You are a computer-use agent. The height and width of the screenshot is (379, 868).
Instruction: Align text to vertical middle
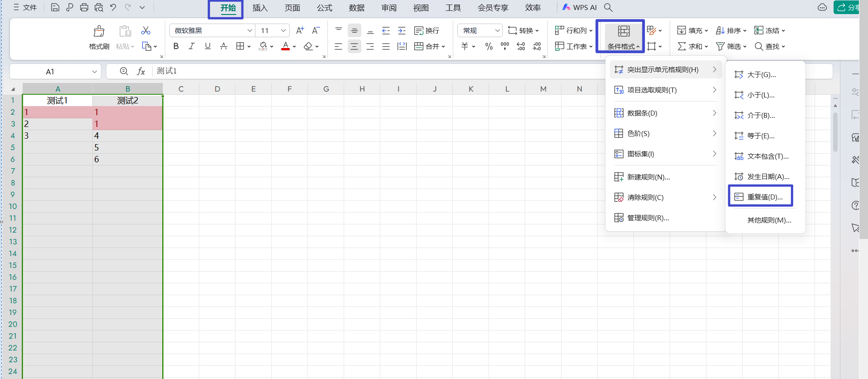(355, 30)
